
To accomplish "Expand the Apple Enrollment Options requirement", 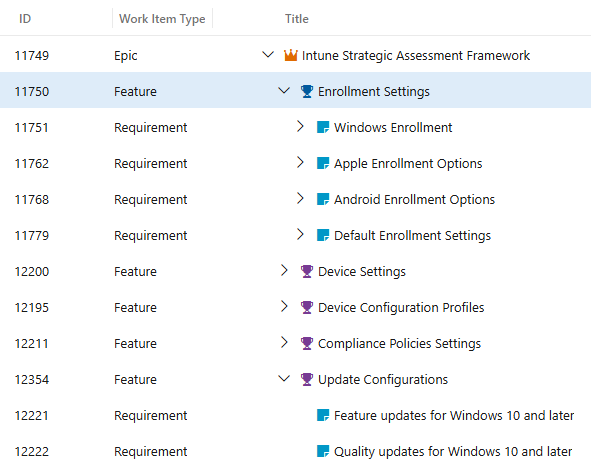I will [300, 162].
